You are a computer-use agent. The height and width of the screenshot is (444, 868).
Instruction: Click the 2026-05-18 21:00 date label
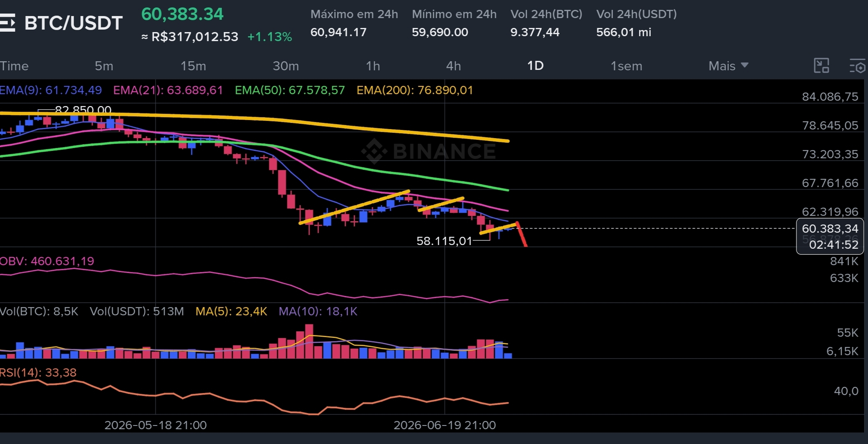point(155,425)
